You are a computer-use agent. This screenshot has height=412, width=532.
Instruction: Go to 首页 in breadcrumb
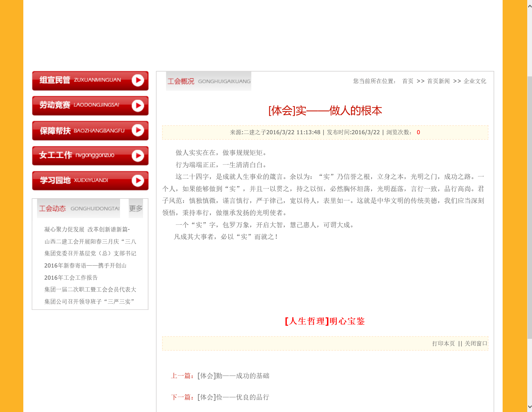pos(408,81)
